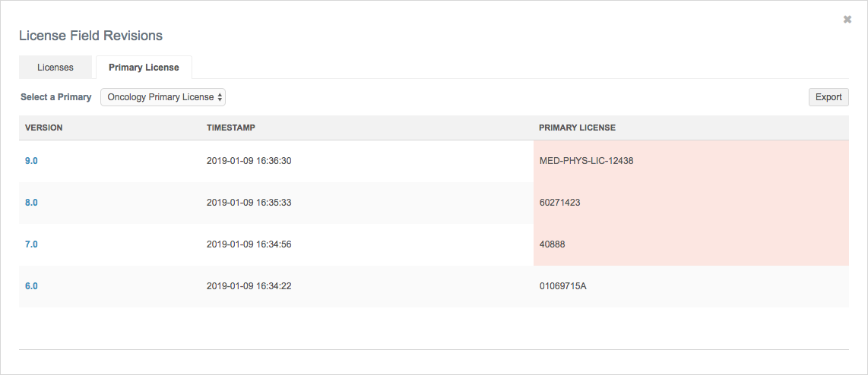Select the 01069715A license cell
Viewport: 868px width, 375px height.
[562, 286]
